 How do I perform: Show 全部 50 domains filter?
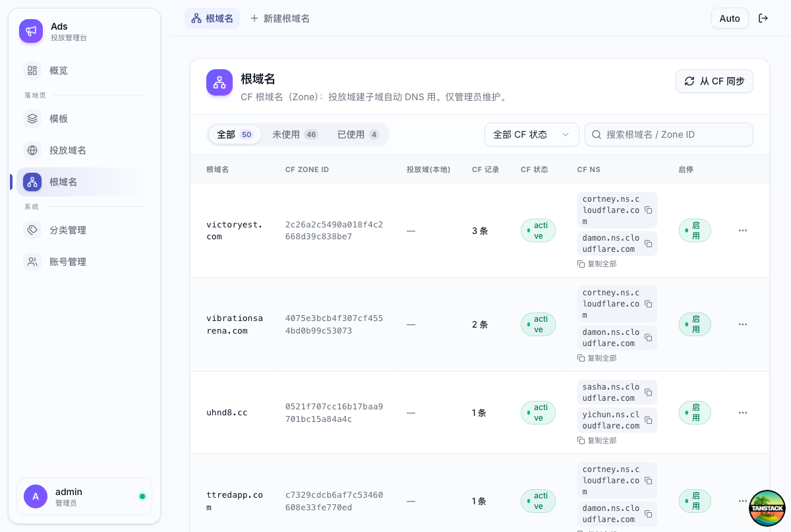(x=235, y=134)
